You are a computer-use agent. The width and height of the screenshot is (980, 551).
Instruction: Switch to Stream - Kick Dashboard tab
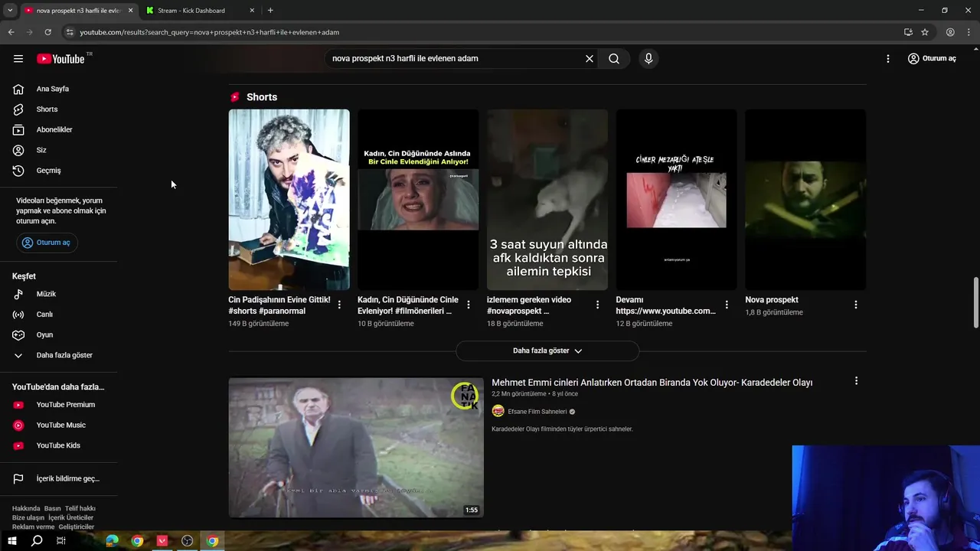tap(201, 11)
